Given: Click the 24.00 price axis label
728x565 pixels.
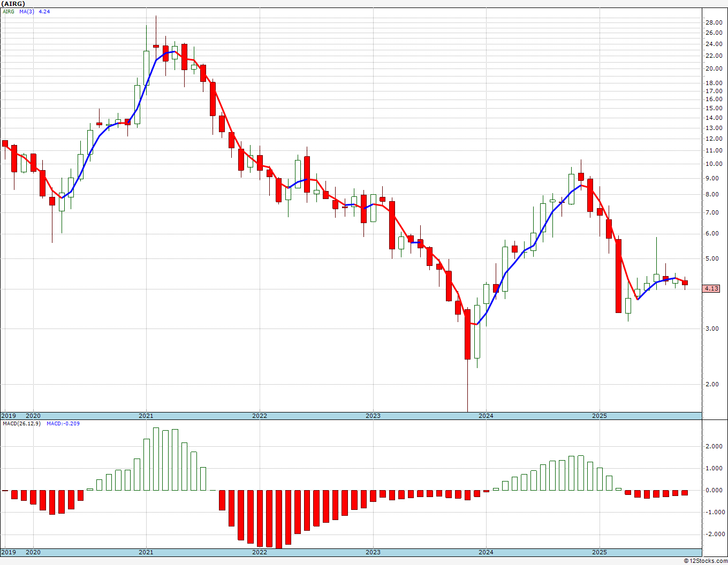Looking at the screenshot, I should point(714,44).
